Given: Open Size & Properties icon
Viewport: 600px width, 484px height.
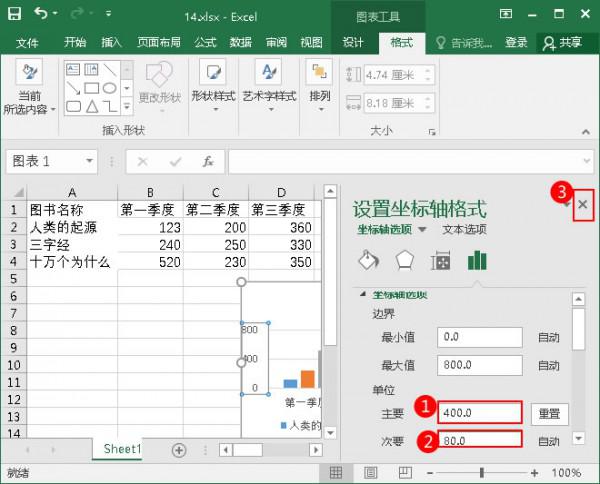Looking at the screenshot, I should point(440,261).
